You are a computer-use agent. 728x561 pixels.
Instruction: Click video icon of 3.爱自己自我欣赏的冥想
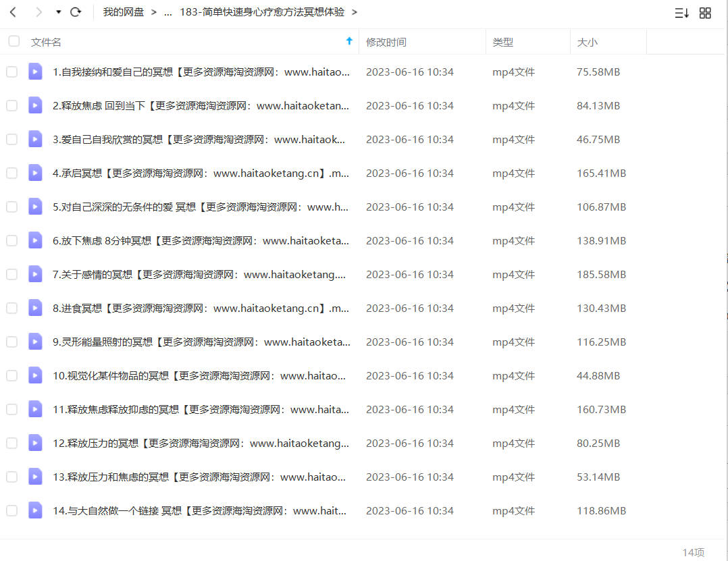click(35, 140)
